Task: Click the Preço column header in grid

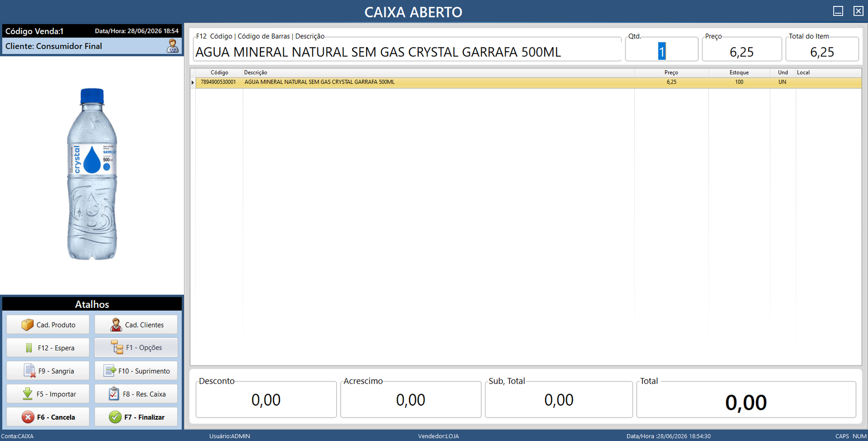Action: pyautogui.click(x=672, y=72)
